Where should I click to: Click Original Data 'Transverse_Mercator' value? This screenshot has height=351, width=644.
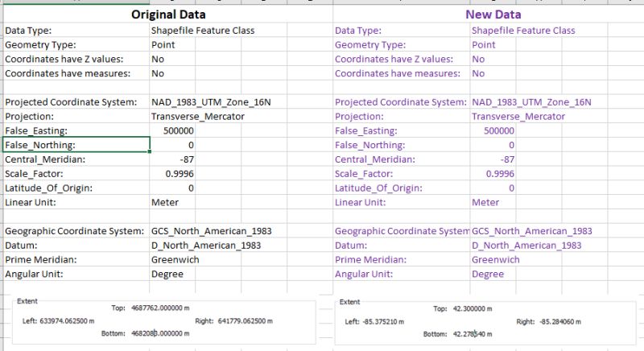tap(198, 117)
